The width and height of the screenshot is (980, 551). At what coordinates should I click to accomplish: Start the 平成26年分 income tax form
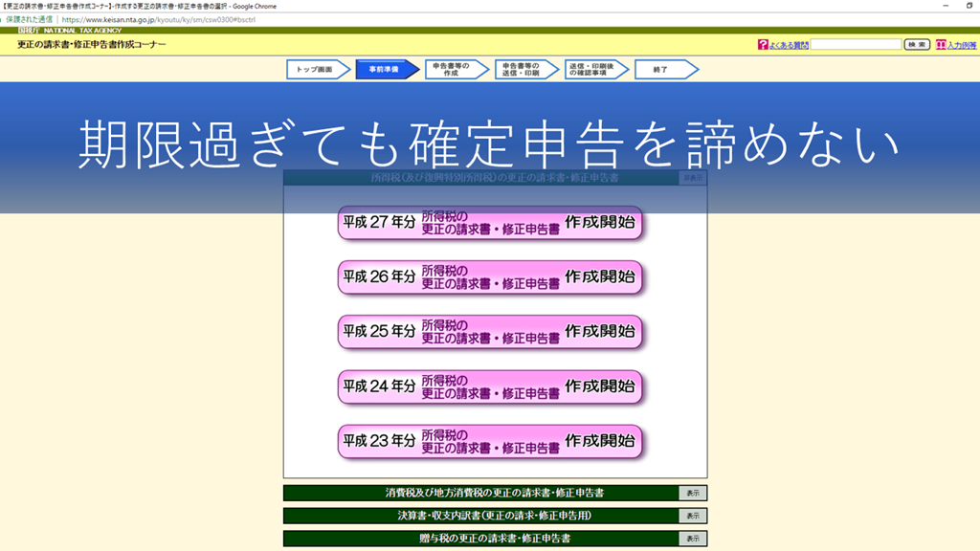coord(490,277)
